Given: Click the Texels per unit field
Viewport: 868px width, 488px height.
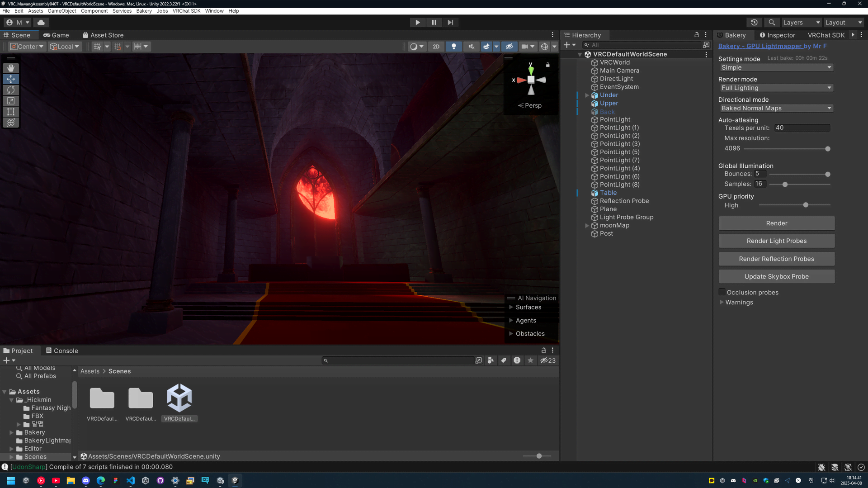Looking at the screenshot, I should [x=802, y=128].
